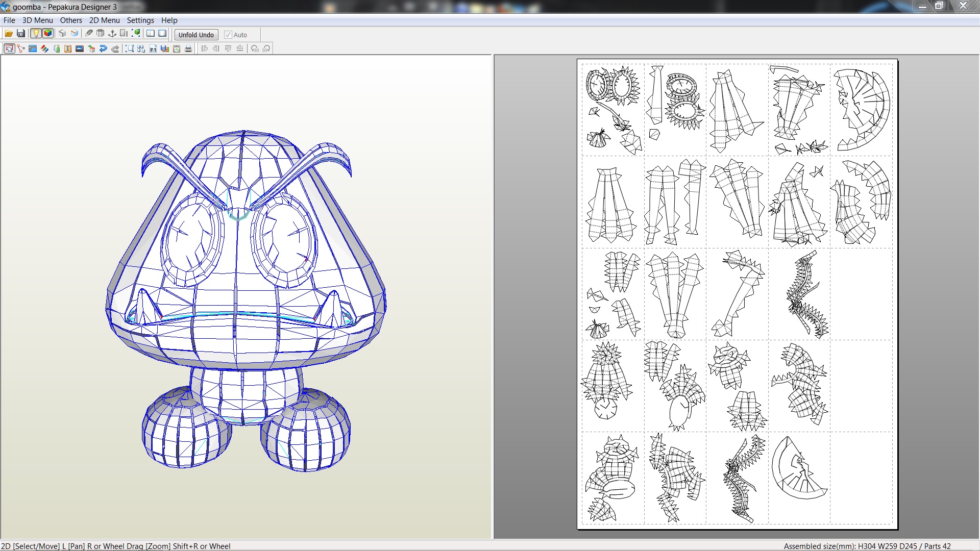Screen dimensions: 980x551
Task: Click the four-squares arrange parts icon
Action: (141, 49)
